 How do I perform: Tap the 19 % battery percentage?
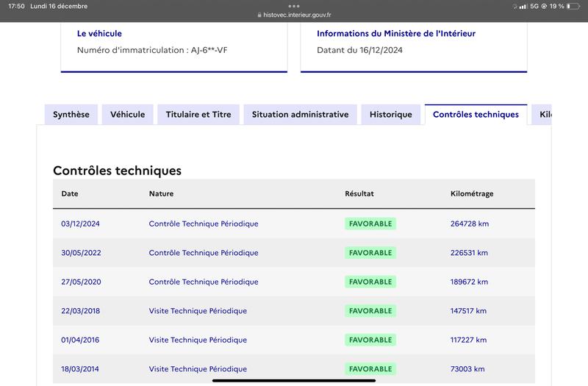pos(557,6)
